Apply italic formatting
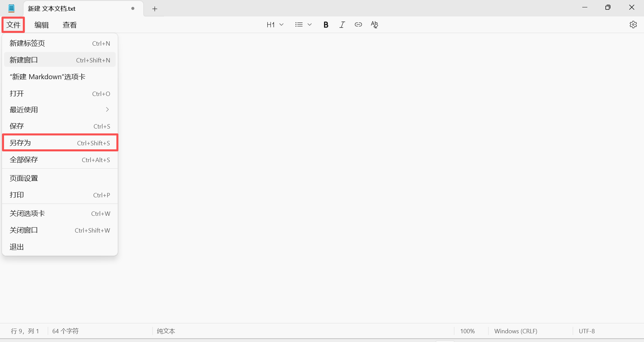644x342 pixels. tap(342, 25)
